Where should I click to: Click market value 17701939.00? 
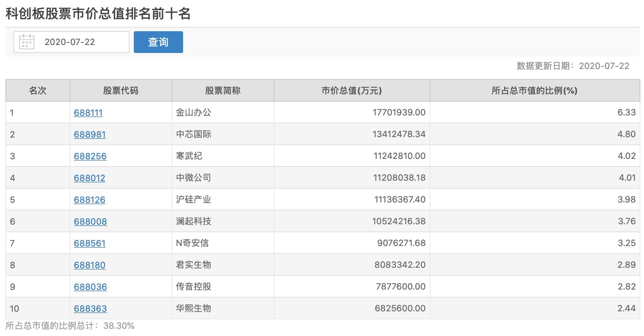[x=399, y=112]
